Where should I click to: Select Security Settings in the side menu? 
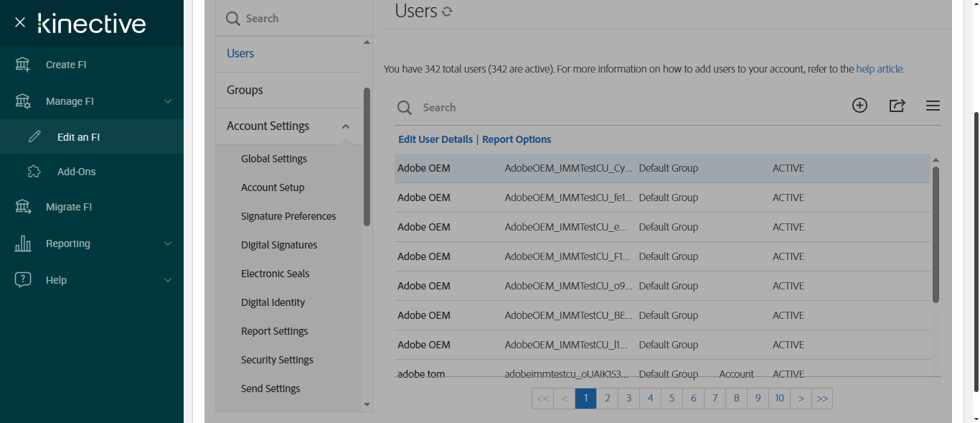pyautogui.click(x=277, y=360)
